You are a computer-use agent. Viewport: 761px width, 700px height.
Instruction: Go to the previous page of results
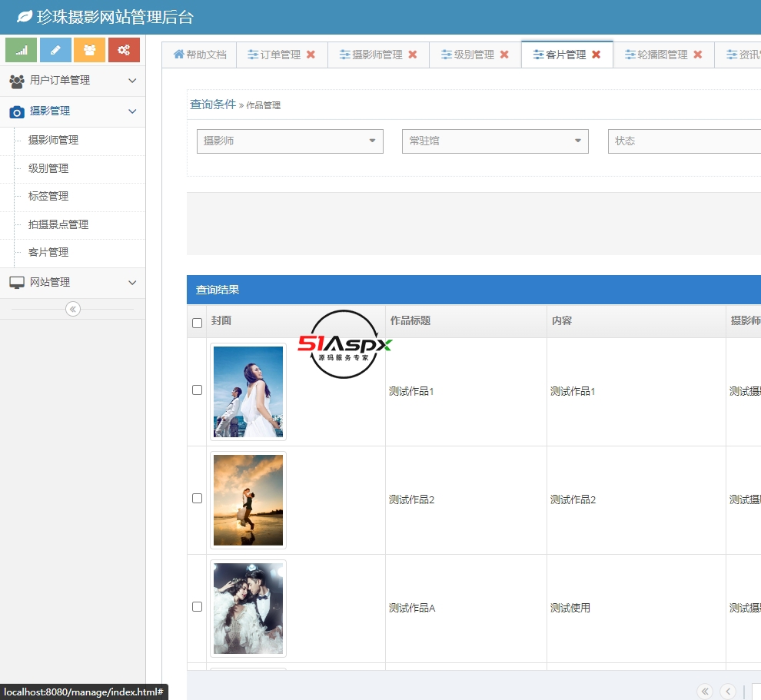point(728,692)
